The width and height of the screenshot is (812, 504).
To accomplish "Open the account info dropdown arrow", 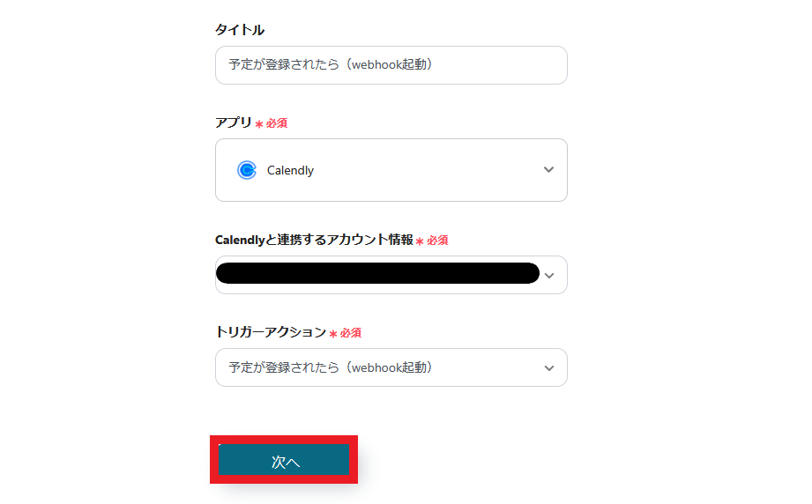I will pyautogui.click(x=549, y=275).
